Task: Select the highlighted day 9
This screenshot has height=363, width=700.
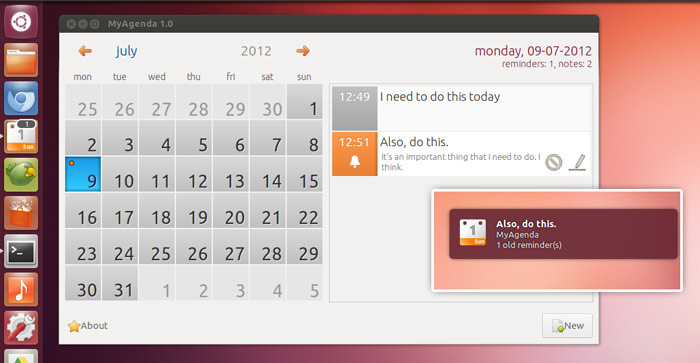Action: [x=83, y=174]
